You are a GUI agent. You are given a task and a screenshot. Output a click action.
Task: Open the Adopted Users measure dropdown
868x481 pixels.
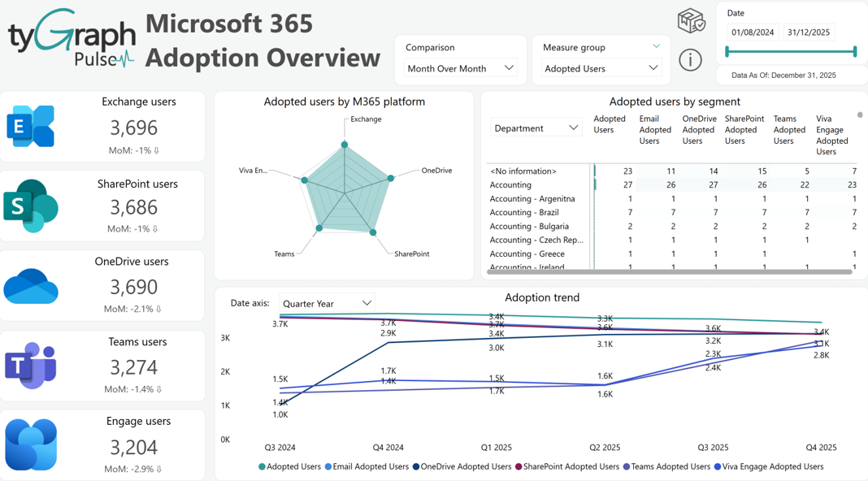click(x=601, y=68)
